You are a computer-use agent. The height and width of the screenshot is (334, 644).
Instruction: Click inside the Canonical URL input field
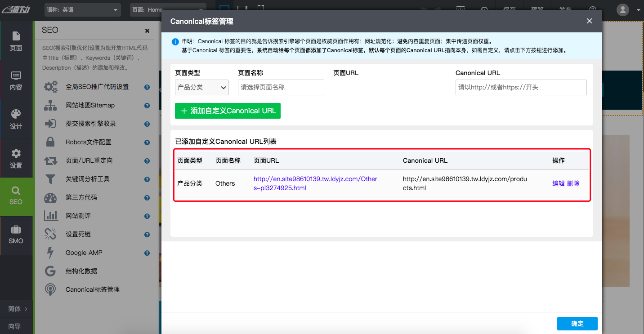click(x=520, y=87)
